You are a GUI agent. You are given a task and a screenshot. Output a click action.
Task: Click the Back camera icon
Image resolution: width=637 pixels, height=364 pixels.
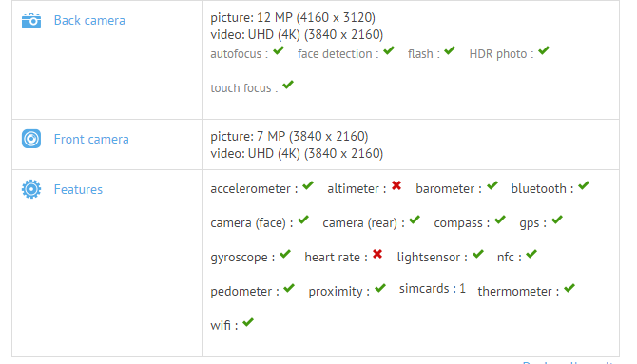coord(31,20)
